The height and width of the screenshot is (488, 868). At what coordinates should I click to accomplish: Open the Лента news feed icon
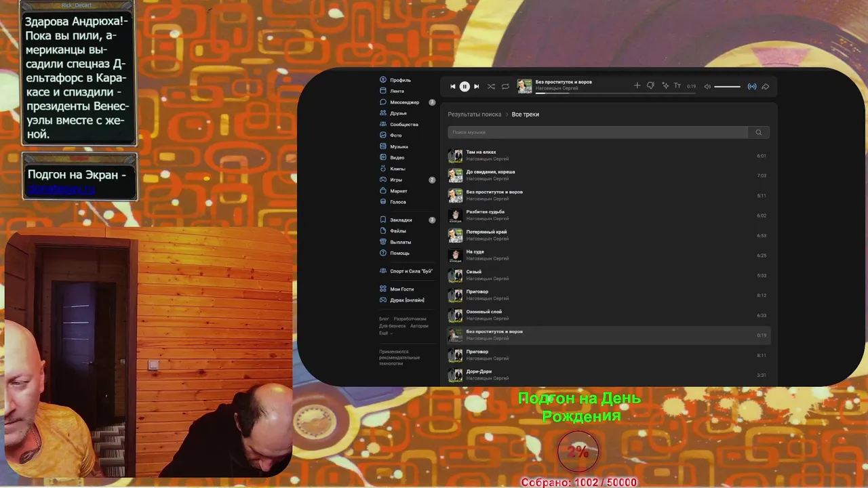pyautogui.click(x=383, y=91)
